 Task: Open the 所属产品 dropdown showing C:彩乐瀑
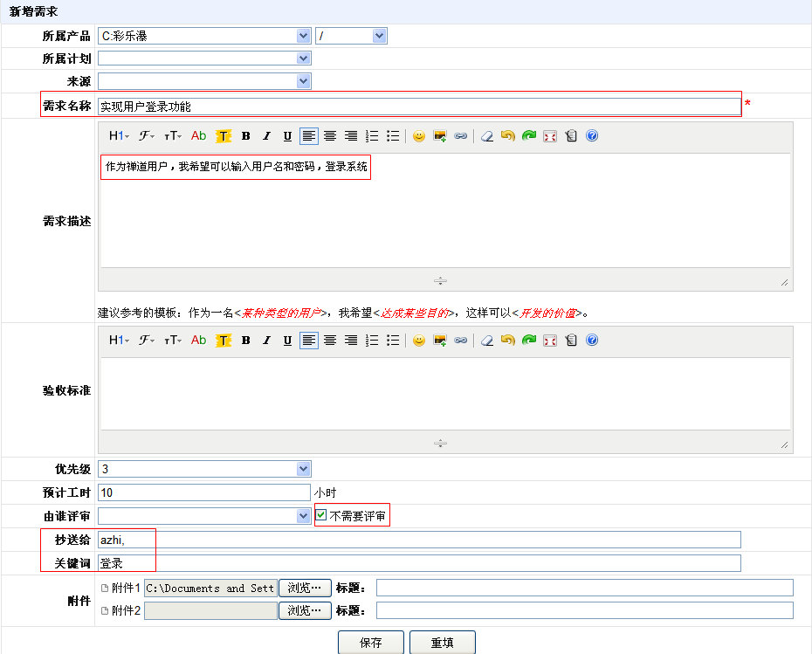[204, 36]
